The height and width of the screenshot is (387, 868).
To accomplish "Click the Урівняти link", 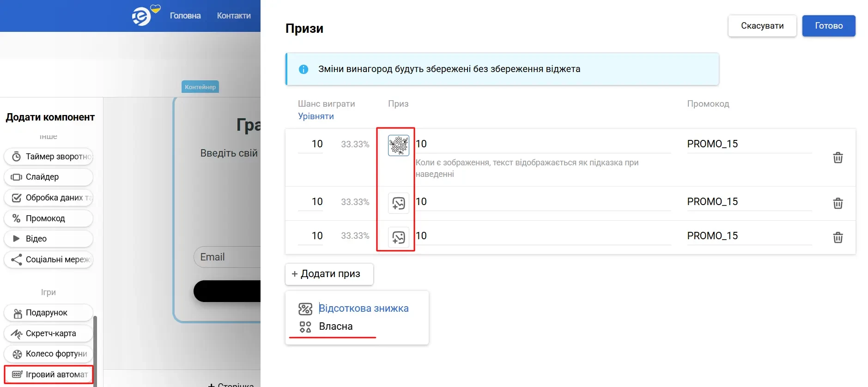I will coord(316,116).
